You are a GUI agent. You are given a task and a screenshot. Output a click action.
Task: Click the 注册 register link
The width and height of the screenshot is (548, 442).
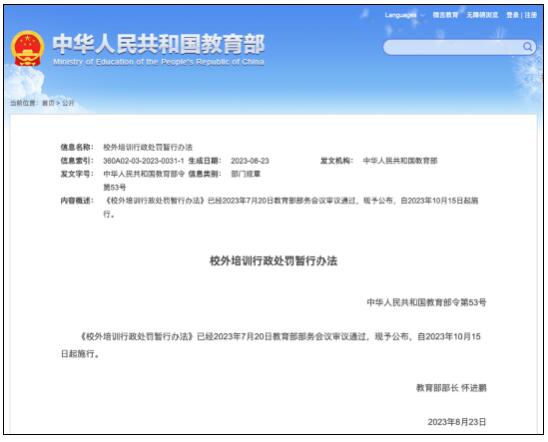tap(531, 15)
